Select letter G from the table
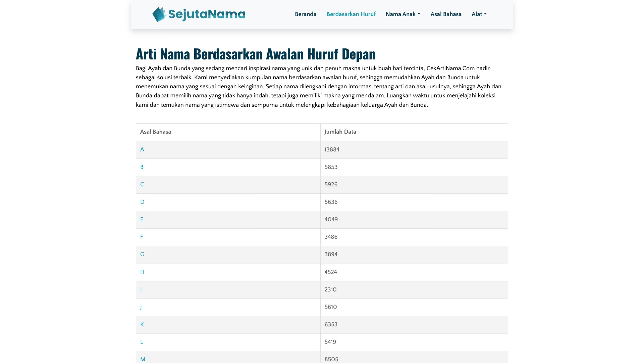This screenshot has width=644, height=363. 142,255
